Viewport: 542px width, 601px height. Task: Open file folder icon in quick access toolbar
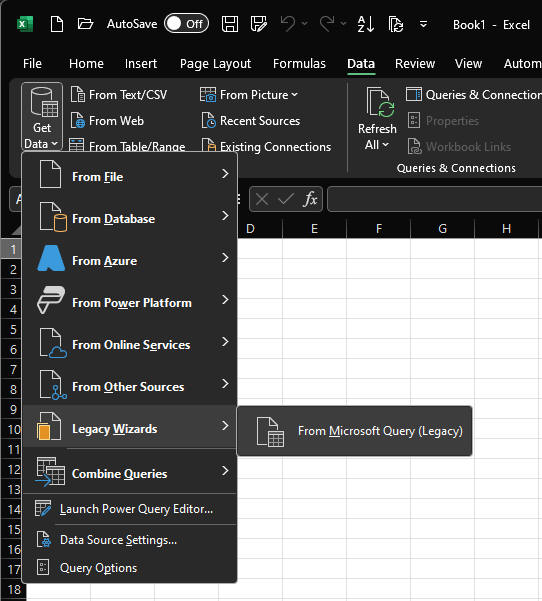pos(85,24)
